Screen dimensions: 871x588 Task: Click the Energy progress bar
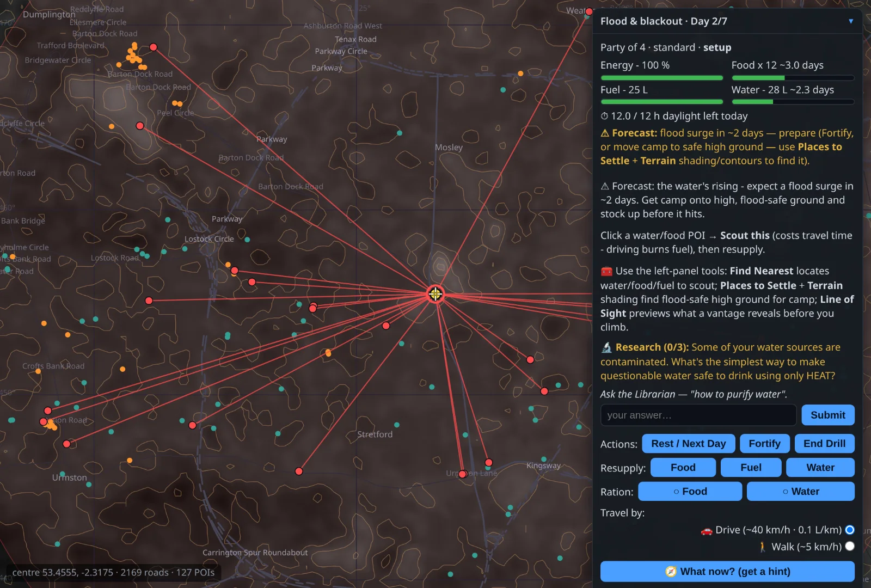point(662,78)
